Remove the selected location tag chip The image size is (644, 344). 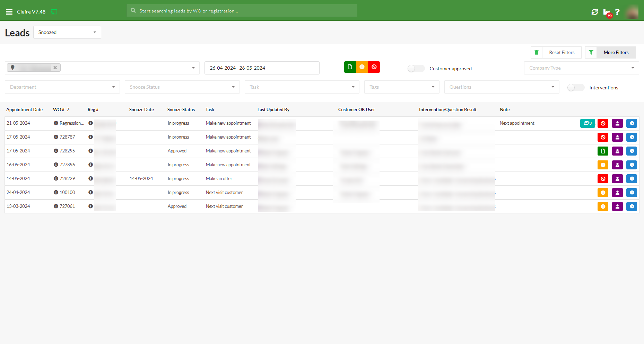coord(55,68)
